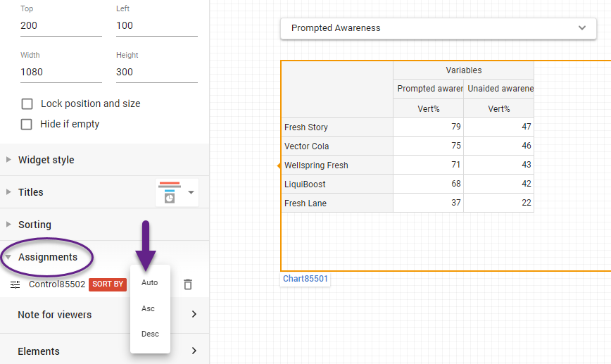The width and height of the screenshot is (611, 364).
Task: Choose Asc sort option
Action: pyautogui.click(x=149, y=308)
